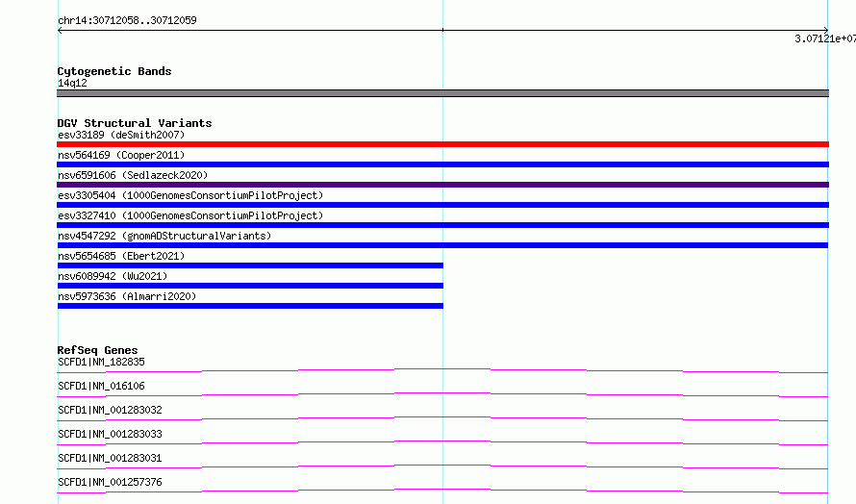The image size is (856, 504).
Task: Click the blue esv3327410 variant bar
Action: 442,225
